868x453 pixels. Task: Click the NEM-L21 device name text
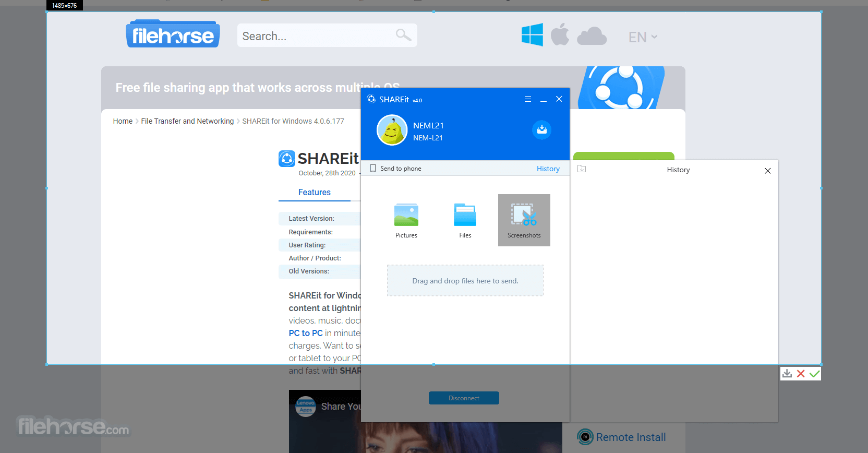tap(428, 138)
